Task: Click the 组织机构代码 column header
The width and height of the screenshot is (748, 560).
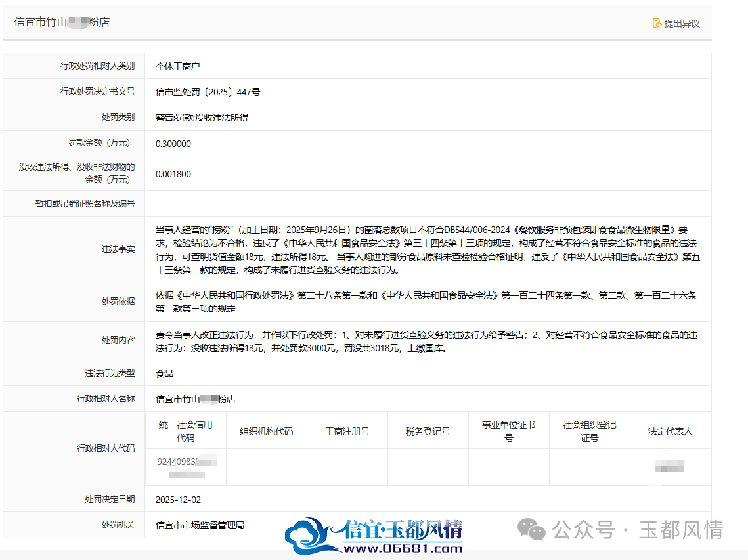Action: (266, 431)
